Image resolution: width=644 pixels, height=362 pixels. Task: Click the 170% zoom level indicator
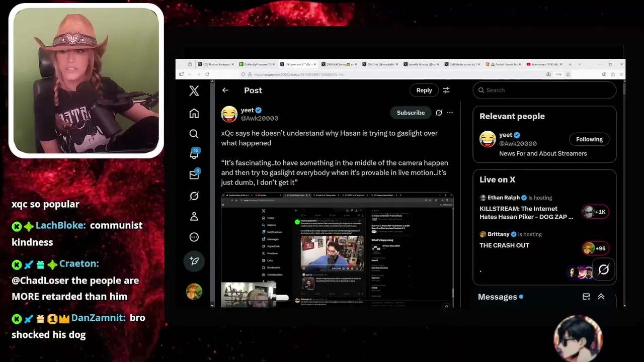tap(558, 74)
